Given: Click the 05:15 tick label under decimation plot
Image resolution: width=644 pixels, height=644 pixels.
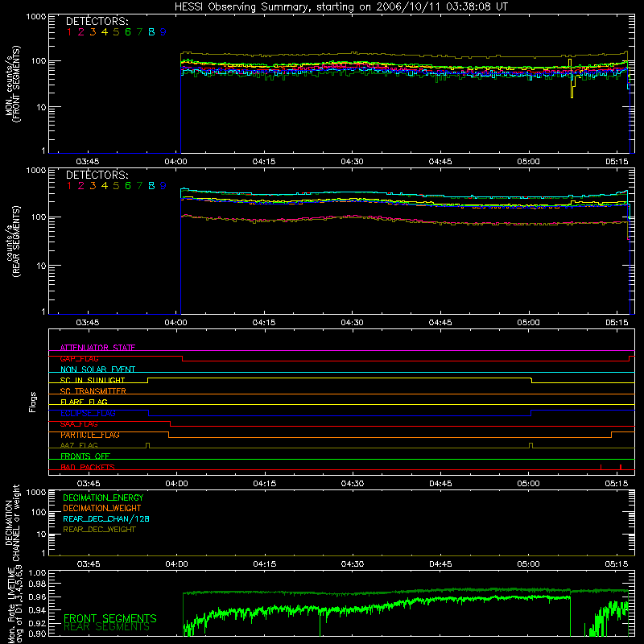Looking at the screenshot, I should [x=617, y=564].
